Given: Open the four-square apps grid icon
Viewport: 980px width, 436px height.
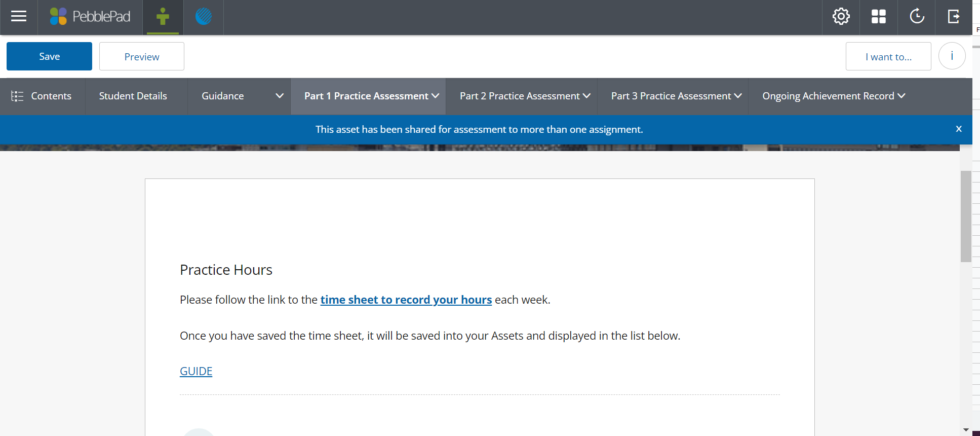Looking at the screenshot, I should 878,17.
